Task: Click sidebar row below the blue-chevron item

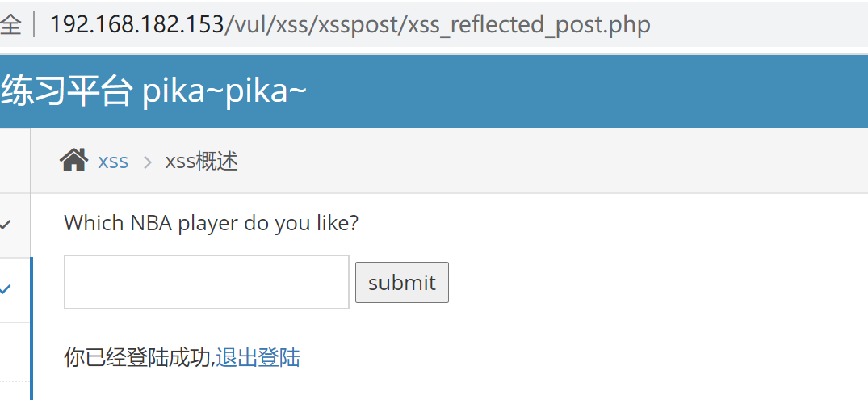Action: pos(15,351)
